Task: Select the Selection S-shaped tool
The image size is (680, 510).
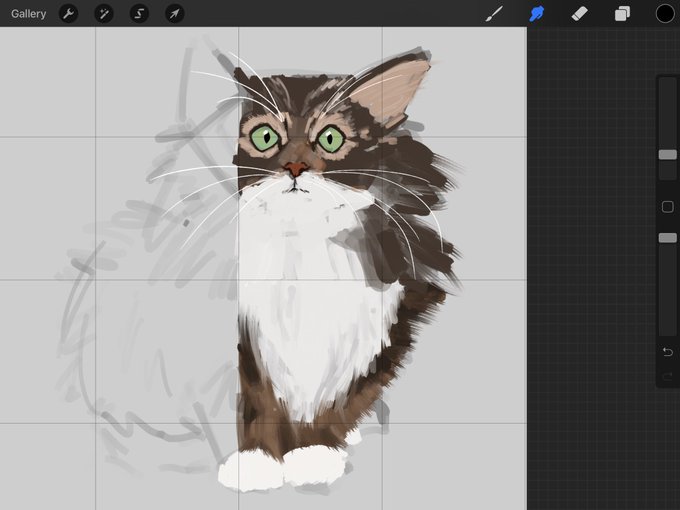Action: point(139,14)
